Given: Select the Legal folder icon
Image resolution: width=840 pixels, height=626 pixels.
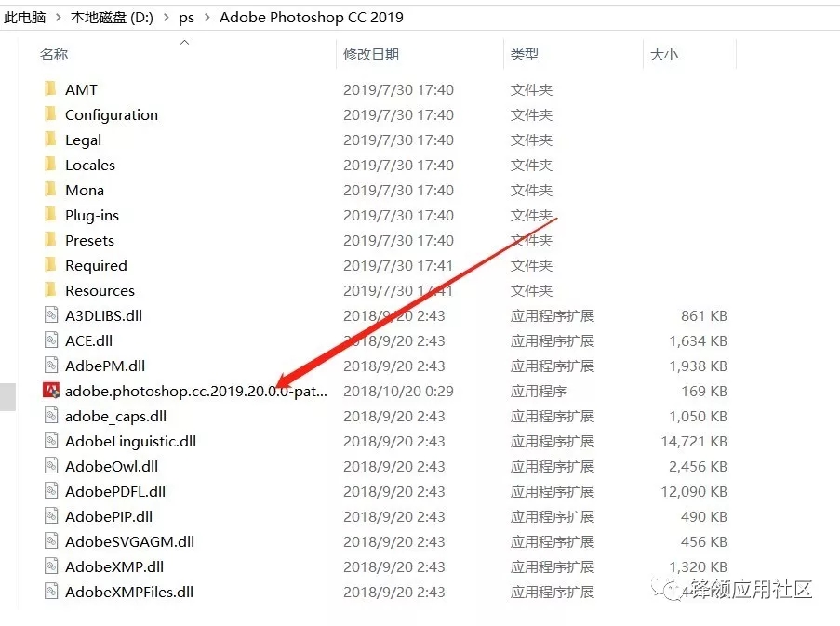Looking at the screenshot, I should [x=50, y=140].
